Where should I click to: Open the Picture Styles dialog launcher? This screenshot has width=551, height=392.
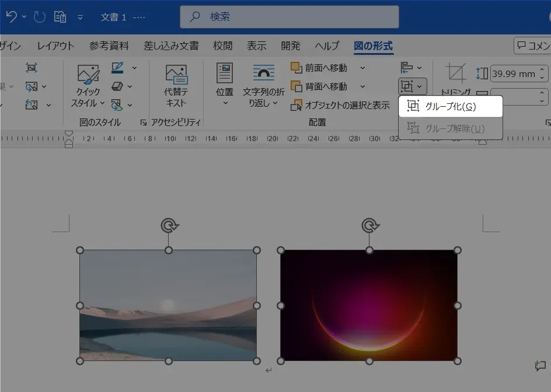(x=144, y=123)
